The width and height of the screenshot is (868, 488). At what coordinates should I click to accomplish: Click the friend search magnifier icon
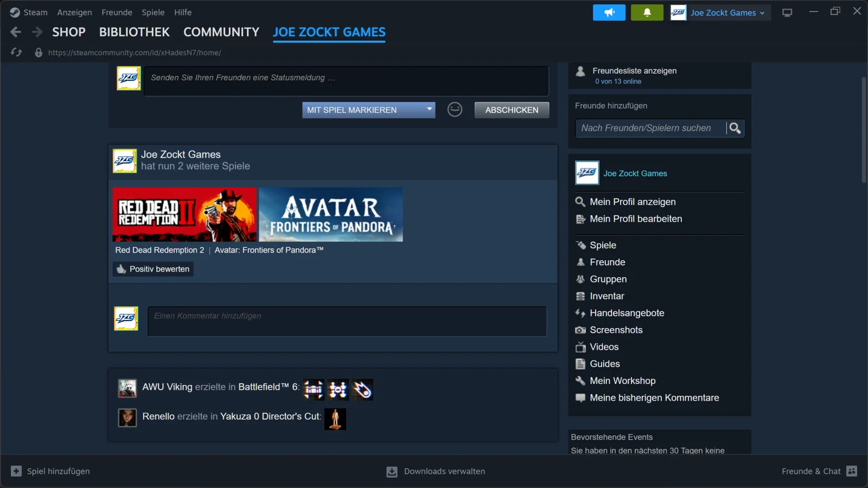(x=735, y=128)
